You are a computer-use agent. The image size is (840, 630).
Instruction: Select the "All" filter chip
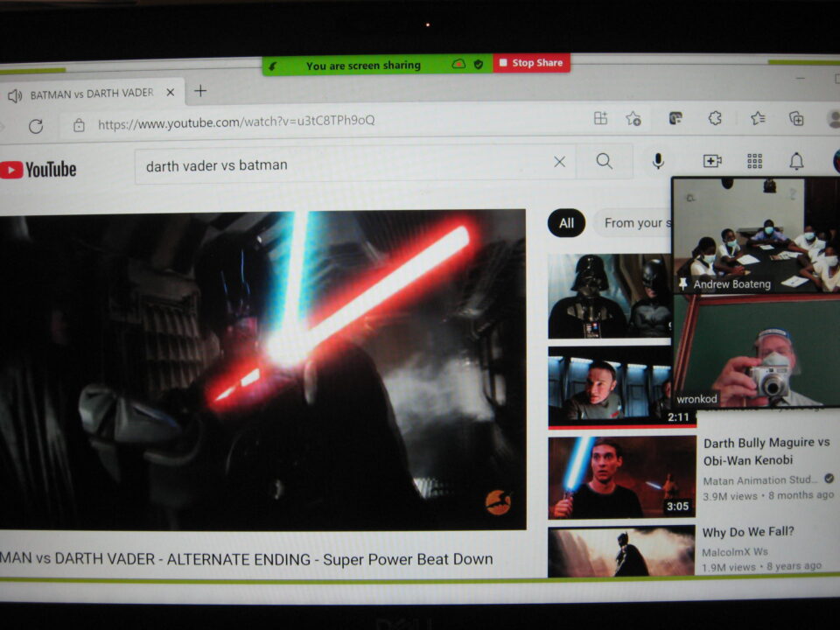pyautogui.click(x=566, y=223)
